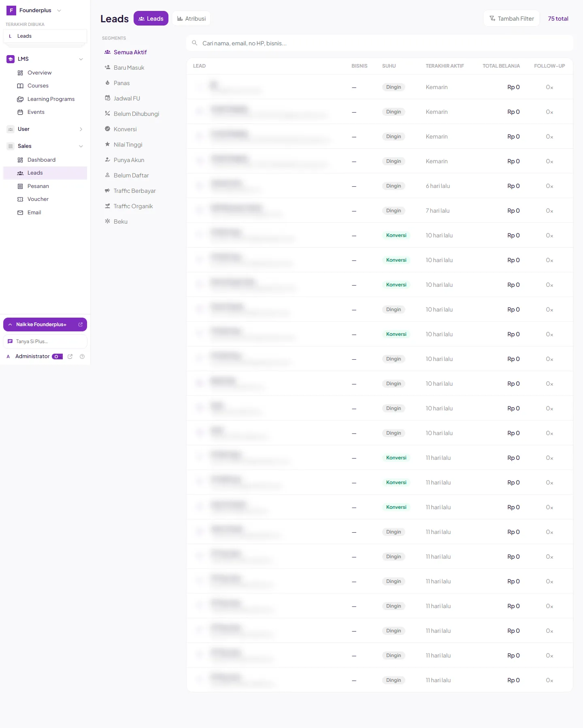Click Tambah Filter button

tap(511, 19)
